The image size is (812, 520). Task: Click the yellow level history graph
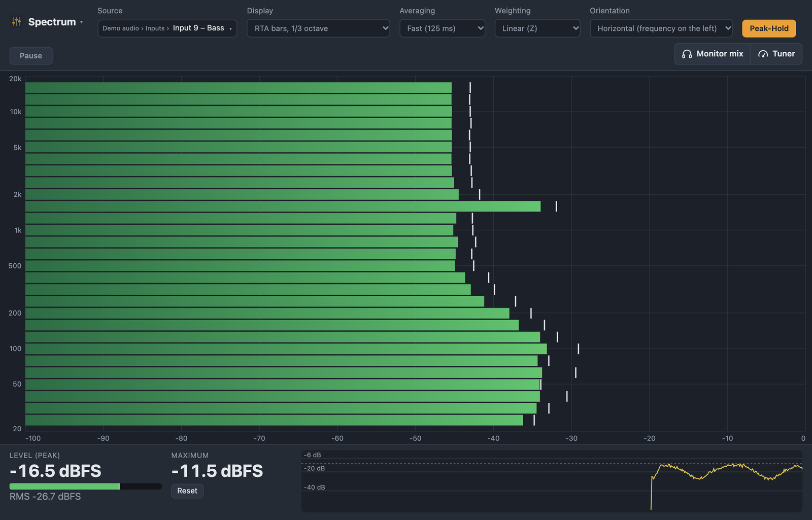pyautogui.click(x=552, y=481)
